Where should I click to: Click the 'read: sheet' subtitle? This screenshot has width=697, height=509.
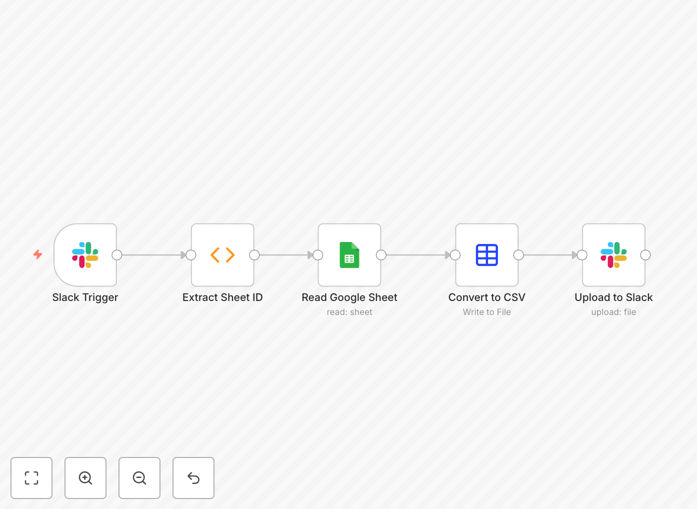coord(349,312)
